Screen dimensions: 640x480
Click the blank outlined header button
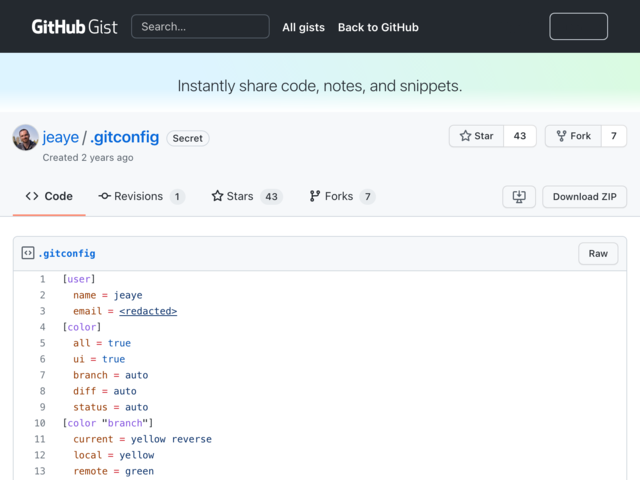pos(578,27)
